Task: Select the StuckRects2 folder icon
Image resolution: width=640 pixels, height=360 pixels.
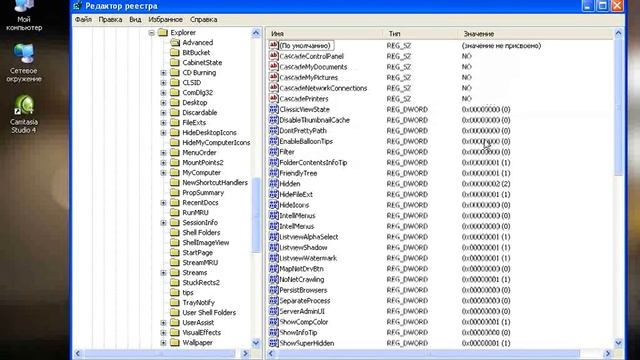Action: (x=175, y=282)
